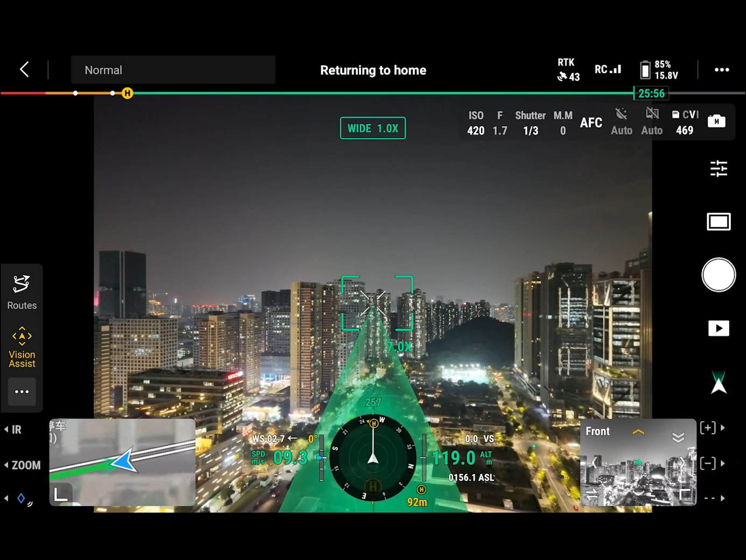Screen dimensions: 746x560
Task: Switch to the ZOOM camera view
Action: [x=24, y=465]
